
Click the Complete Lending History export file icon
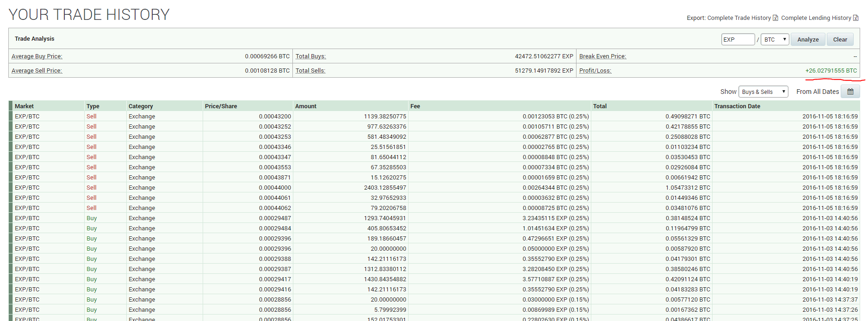[x=856, y=18]
